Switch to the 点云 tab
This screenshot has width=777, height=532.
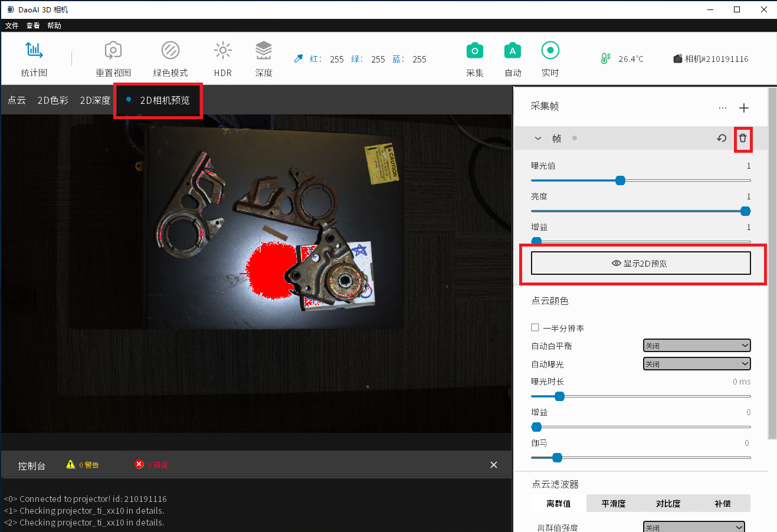click(17, 100)
